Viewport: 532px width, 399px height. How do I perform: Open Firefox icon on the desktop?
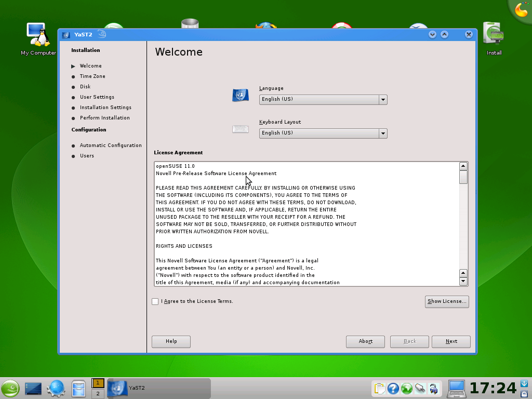point(265,25)
